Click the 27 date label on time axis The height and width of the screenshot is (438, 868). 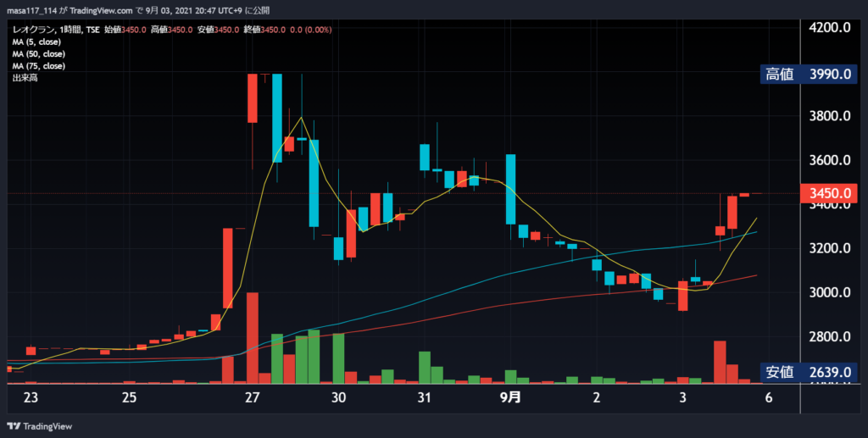[x=253, y=397]
